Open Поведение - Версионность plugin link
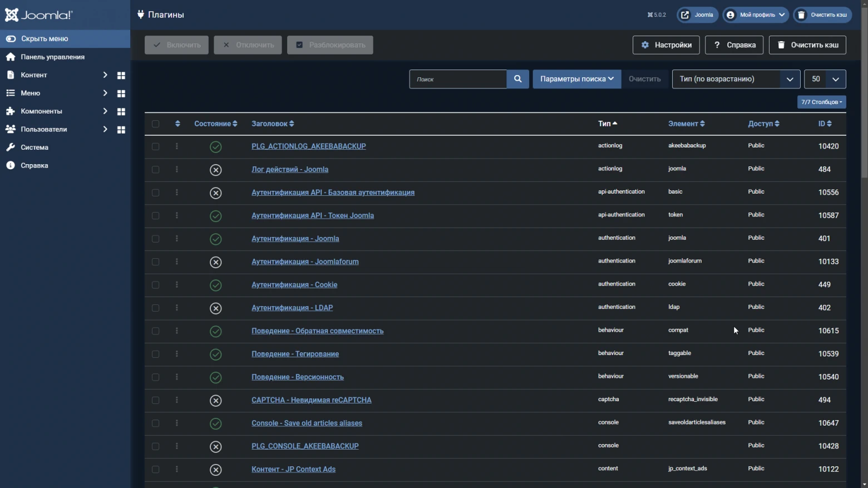 [298, 377]
